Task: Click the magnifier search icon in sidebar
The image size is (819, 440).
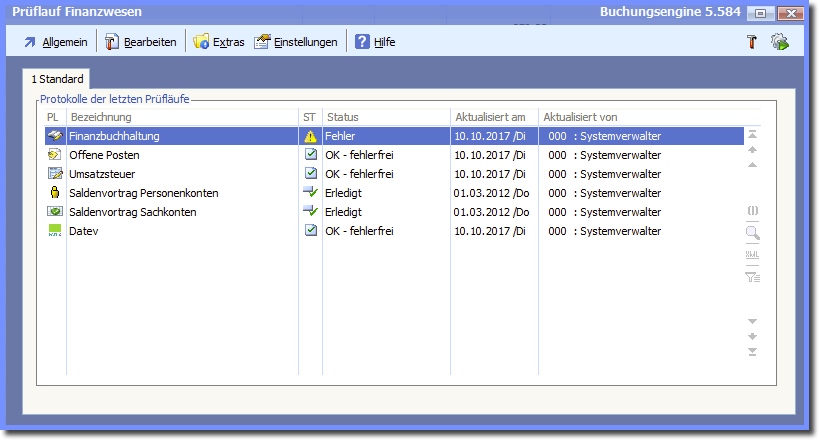Action: [x=752, y=233]
